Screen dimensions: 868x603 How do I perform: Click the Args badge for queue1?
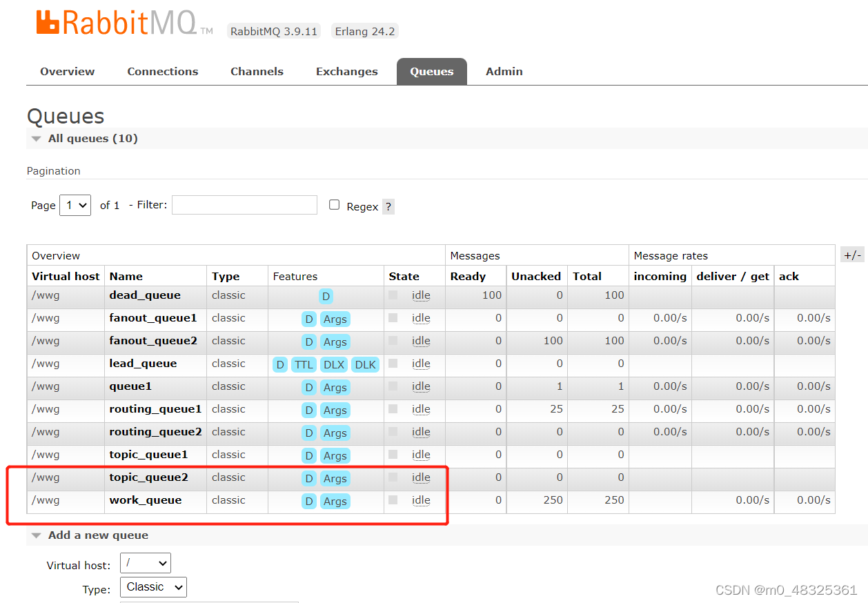pos(335,388)
